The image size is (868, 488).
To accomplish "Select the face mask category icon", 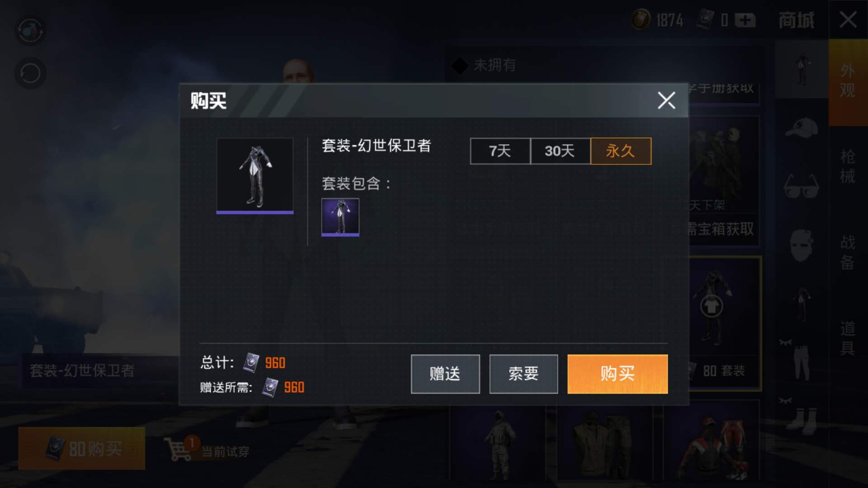I will pyautogui.click(x=802, y=245).
